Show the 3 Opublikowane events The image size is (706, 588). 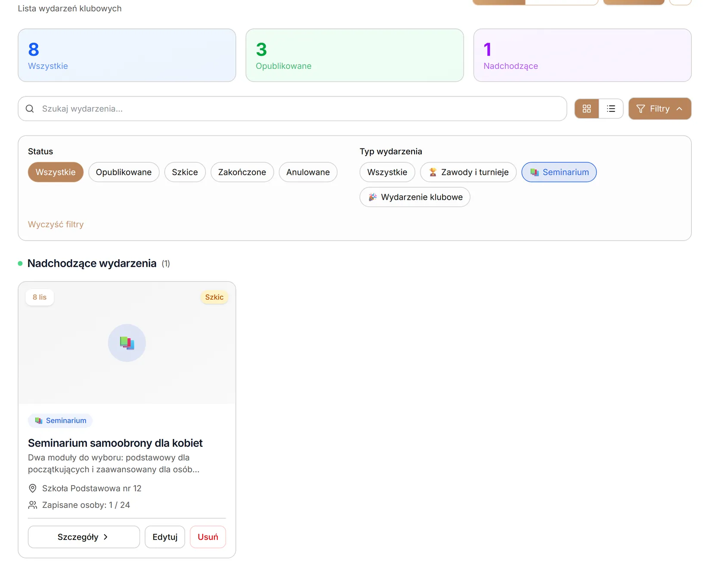point(355,56)
